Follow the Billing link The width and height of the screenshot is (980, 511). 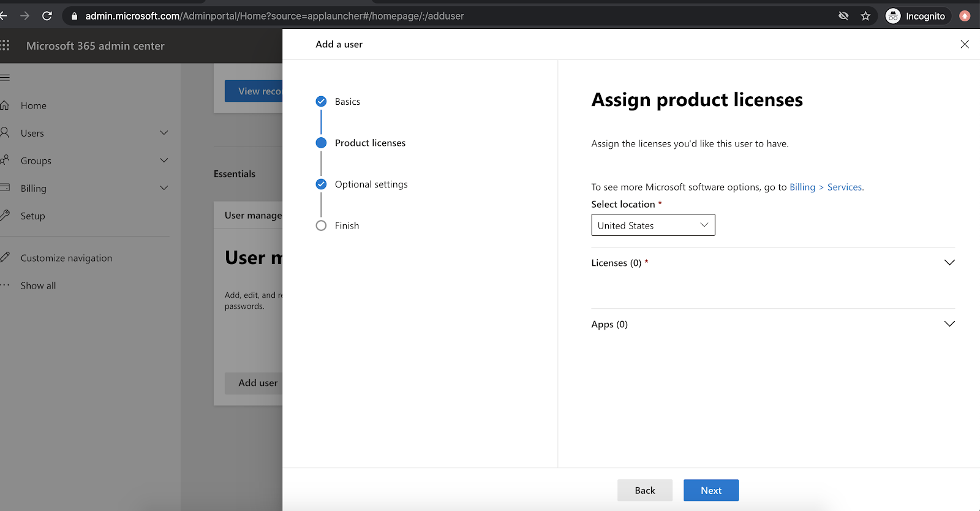pyautogui.click(x=802, y=187)
